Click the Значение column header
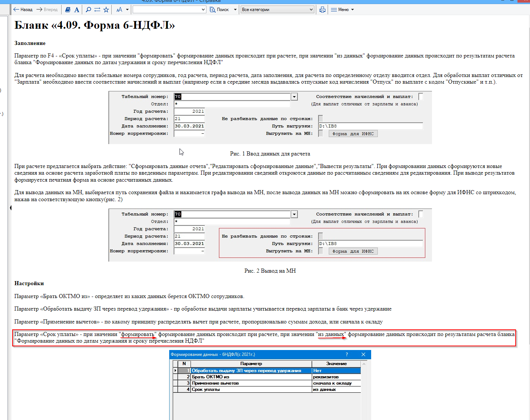 coord(336,364)
